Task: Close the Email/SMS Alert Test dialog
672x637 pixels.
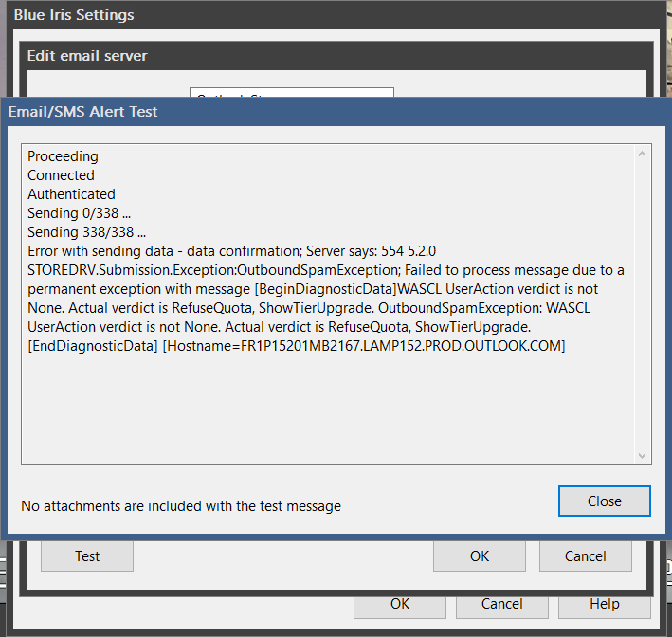Action: pos(605,500)
